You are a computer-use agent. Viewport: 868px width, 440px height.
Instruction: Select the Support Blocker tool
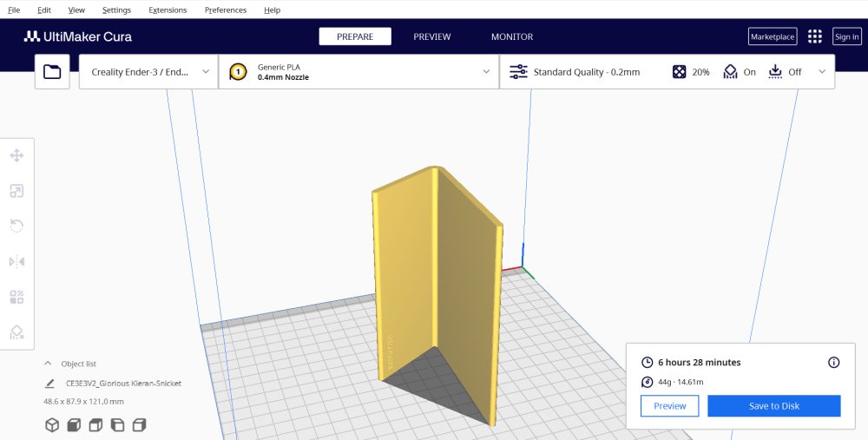click(16, 332)
